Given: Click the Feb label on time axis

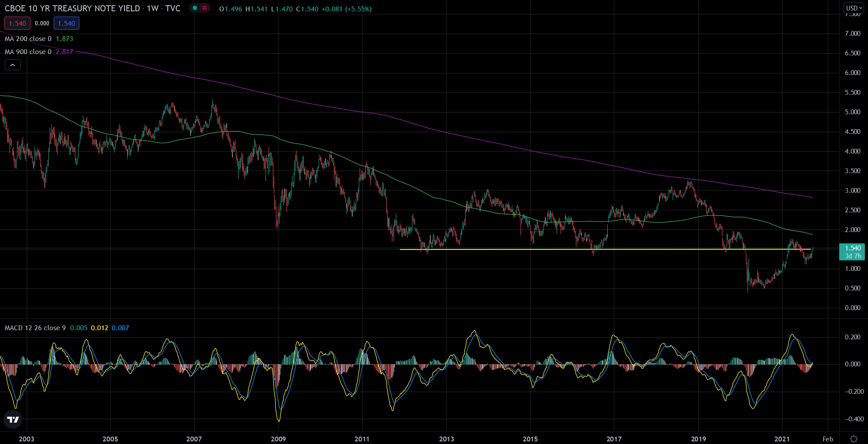Looking at the screenshot, I should coord(828,439).
